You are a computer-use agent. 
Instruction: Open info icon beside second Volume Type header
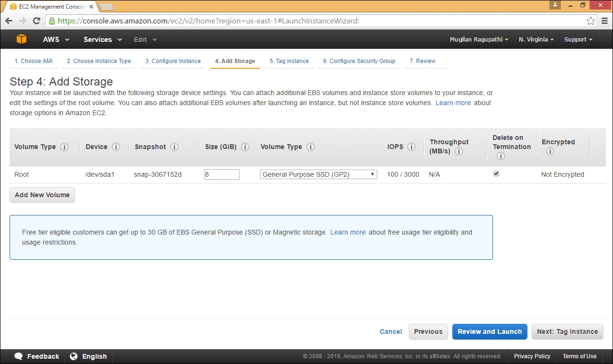pyautogui.click(x=310, y=147)
